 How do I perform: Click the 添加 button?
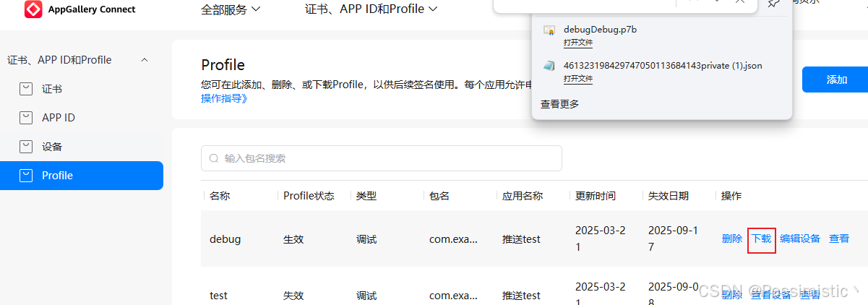click(835, 80)
